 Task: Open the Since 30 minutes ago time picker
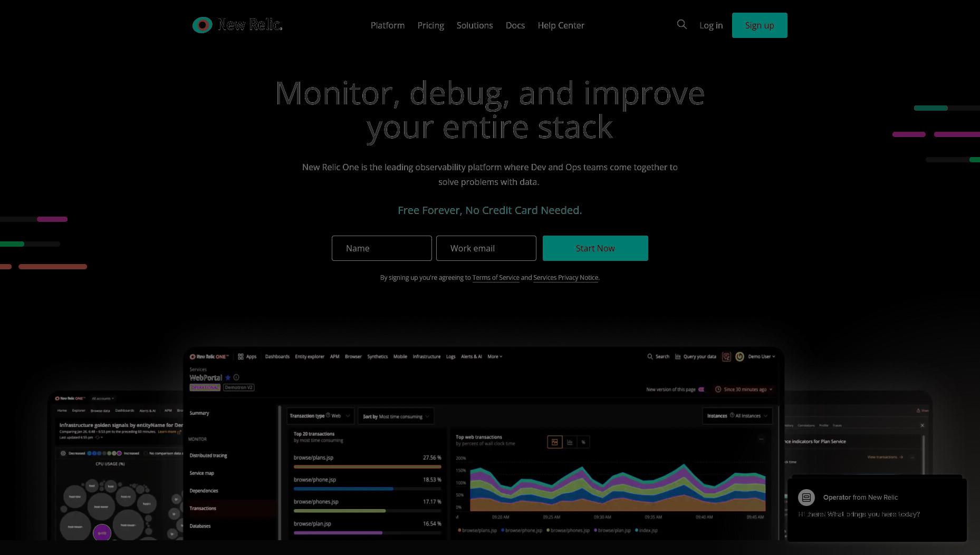743,390
